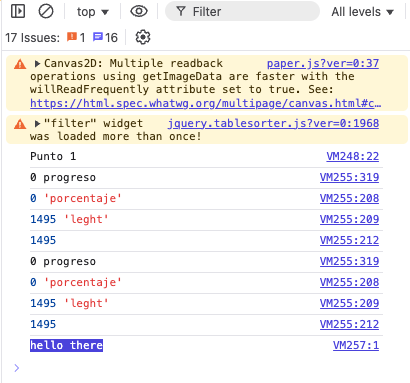This screenshot has height=383, width=410.
Task: Clear the console with the ban icon
Action: click(x=46, y=11)
